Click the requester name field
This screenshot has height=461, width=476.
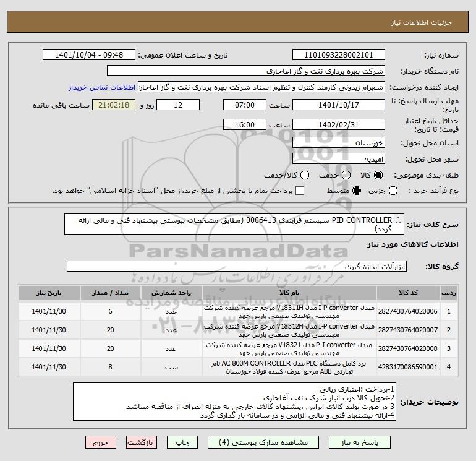coord(261,87)
